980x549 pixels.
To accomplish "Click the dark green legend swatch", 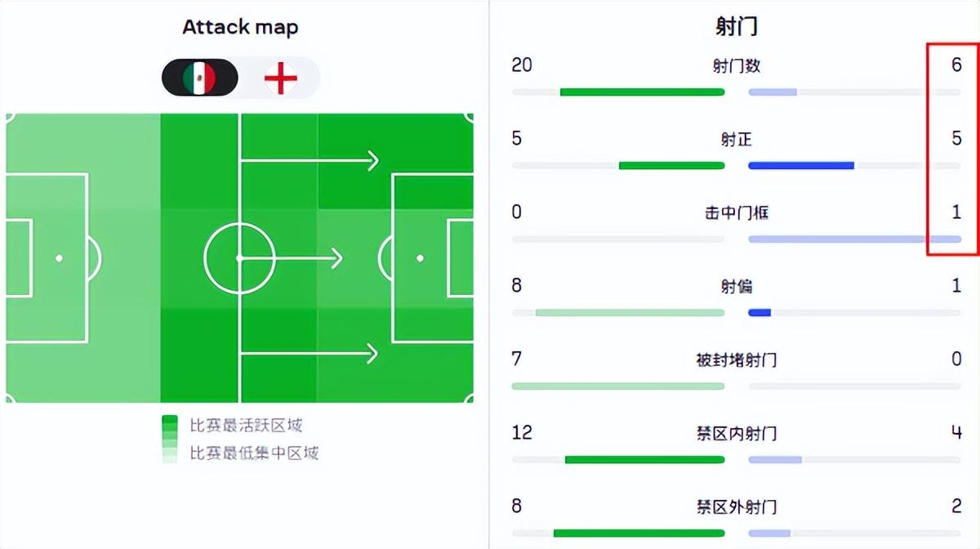I will pyautogui.click(x=170, y=423).
